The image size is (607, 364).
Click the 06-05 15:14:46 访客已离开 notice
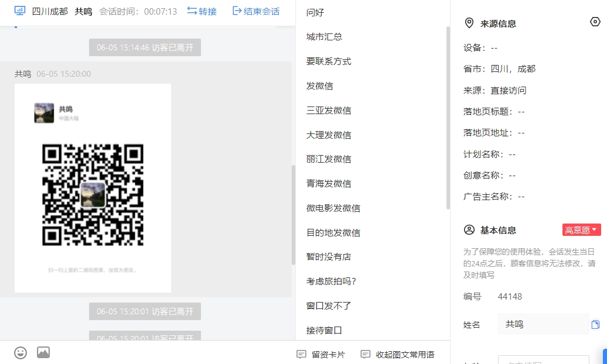tap(145, 47)
